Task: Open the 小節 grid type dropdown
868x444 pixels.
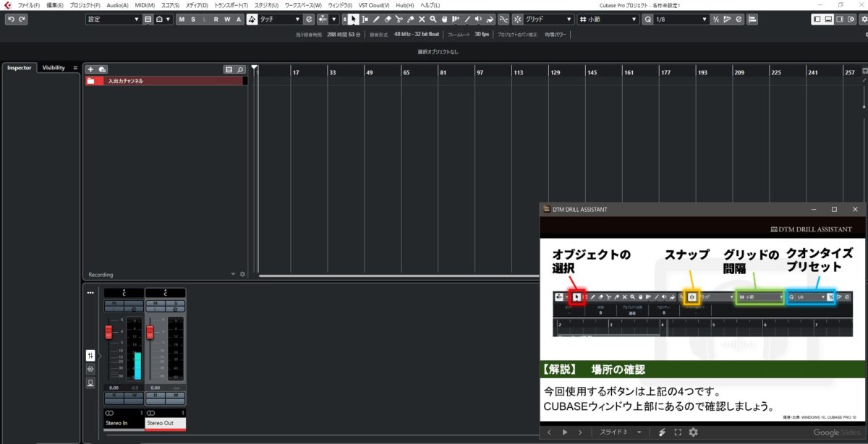Action: [608, 20]
